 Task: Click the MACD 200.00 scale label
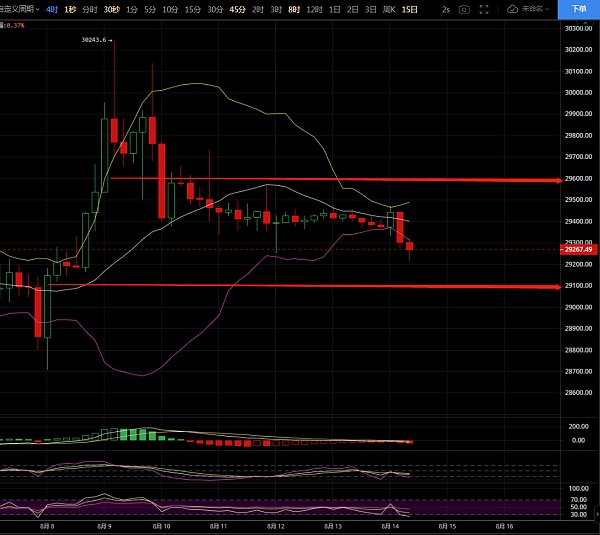578,426
